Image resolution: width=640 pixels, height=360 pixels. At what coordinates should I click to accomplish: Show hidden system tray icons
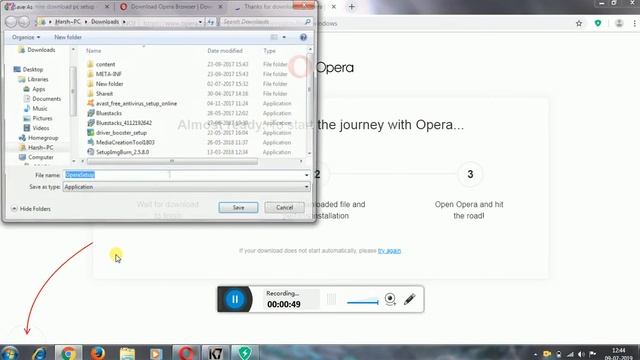(x=536, y=354)
